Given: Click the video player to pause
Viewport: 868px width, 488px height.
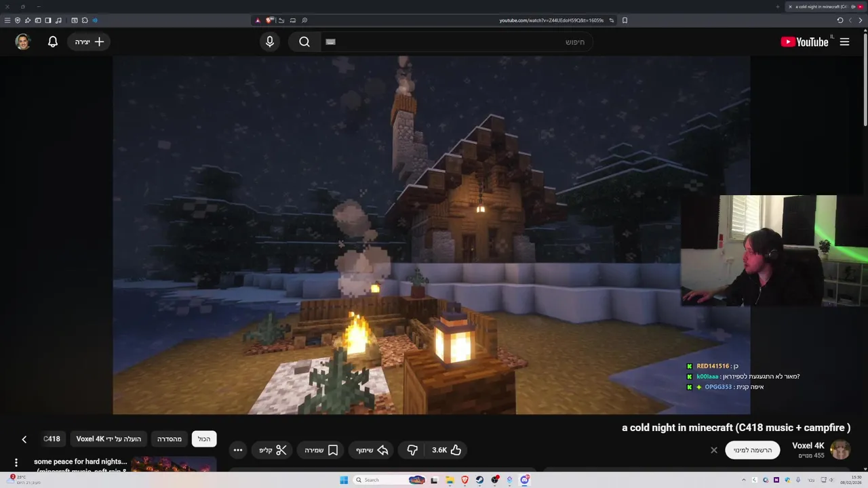Looking at the screenshot, I should coord(431,235).
